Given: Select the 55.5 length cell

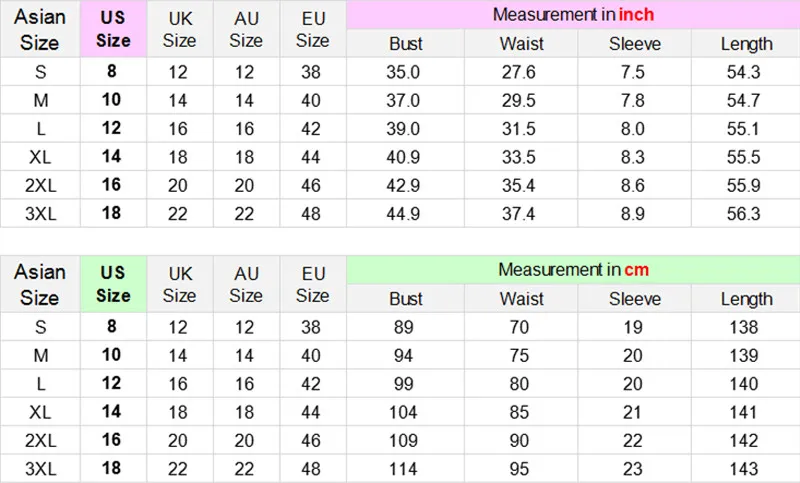Looking at the screenshot, I should click(x=746, y=157).
